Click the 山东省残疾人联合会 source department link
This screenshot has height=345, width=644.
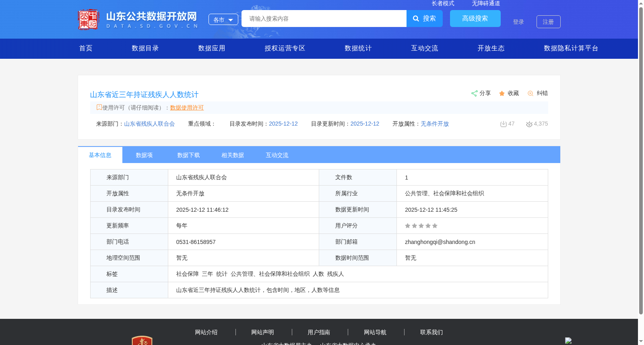click(149, 124)
